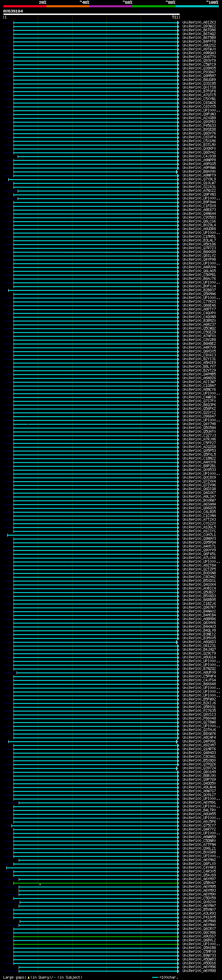Click the green alignment bar for A9US67
The width and height of the screenshot is (222, 980).
click(96, 937)
